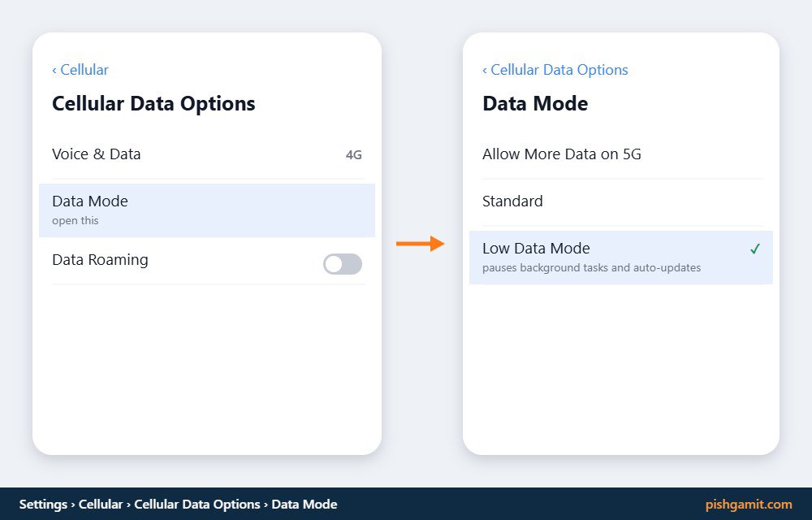This screenshot has width=812, height=520.
Task: Open Data Mode in Cellular Data Options
Action: click(206, 210)
